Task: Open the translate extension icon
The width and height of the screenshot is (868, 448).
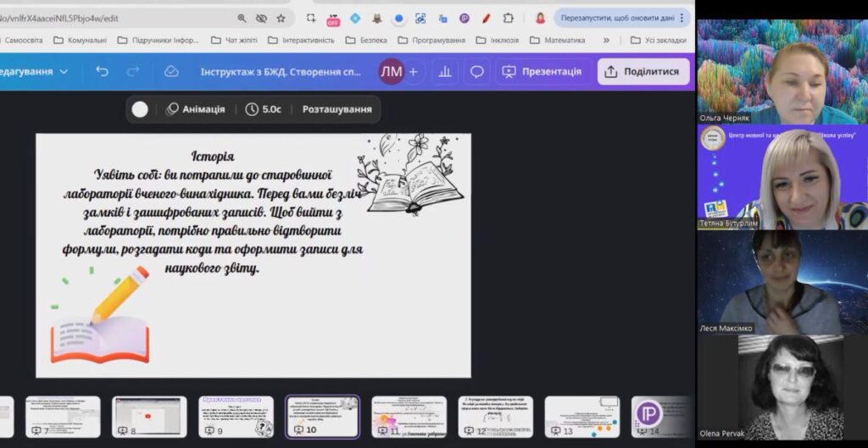Action: click(442, 19)
